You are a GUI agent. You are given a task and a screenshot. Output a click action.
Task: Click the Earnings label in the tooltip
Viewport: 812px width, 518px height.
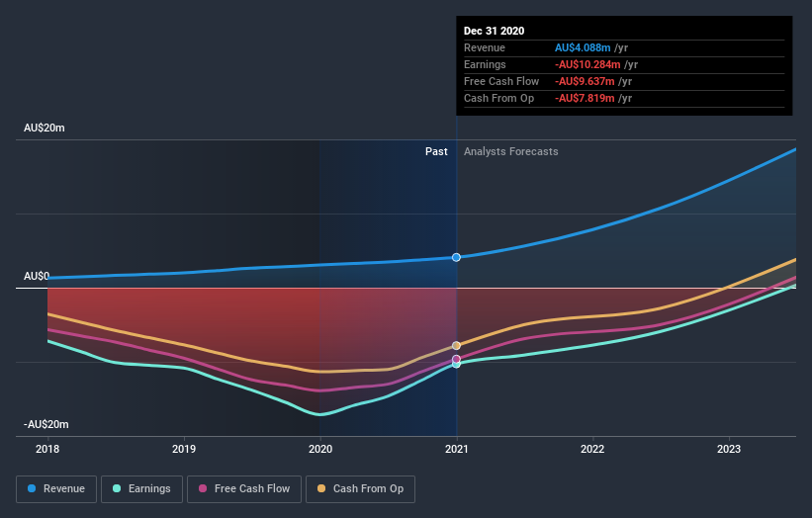pyautogui.click(x=485, y=64)
